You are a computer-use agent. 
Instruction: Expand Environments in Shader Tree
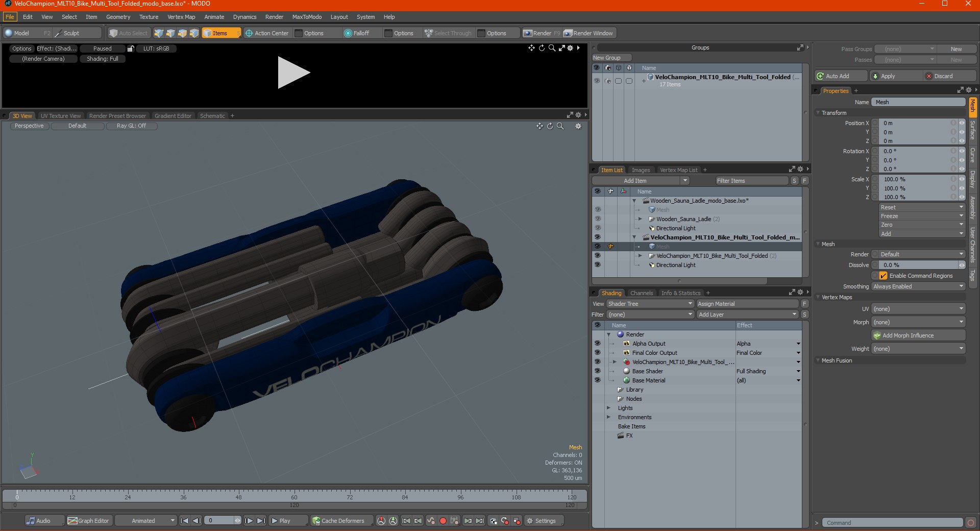coord(608,417)
